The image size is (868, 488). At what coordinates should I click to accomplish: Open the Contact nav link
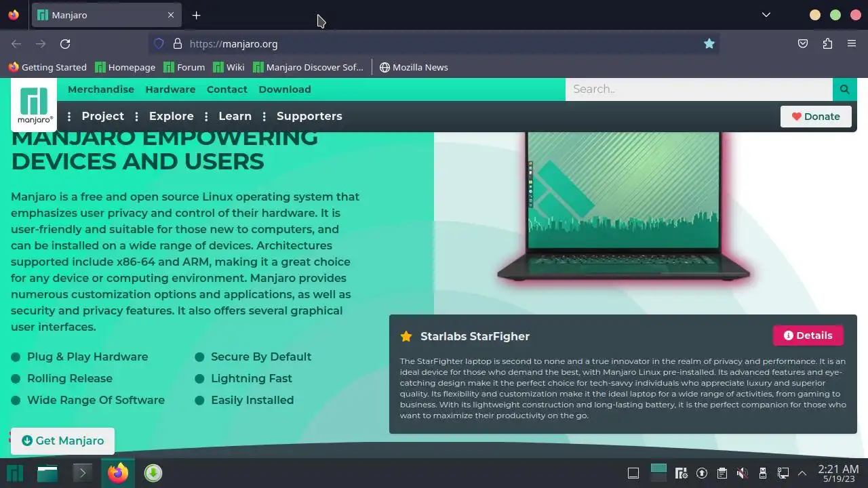pyautogui.click(x=226, y=89)
